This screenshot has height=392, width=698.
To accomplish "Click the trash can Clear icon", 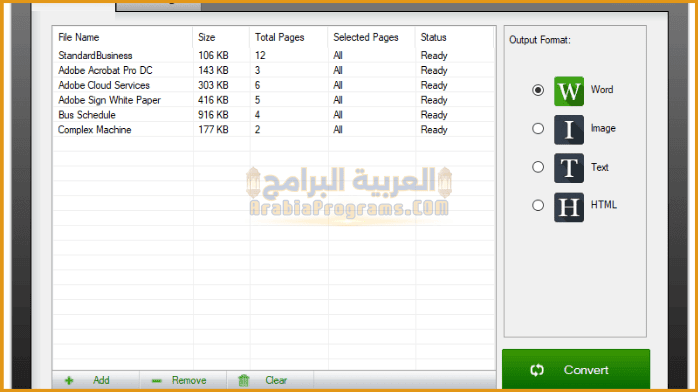I will tap(243, 380).
